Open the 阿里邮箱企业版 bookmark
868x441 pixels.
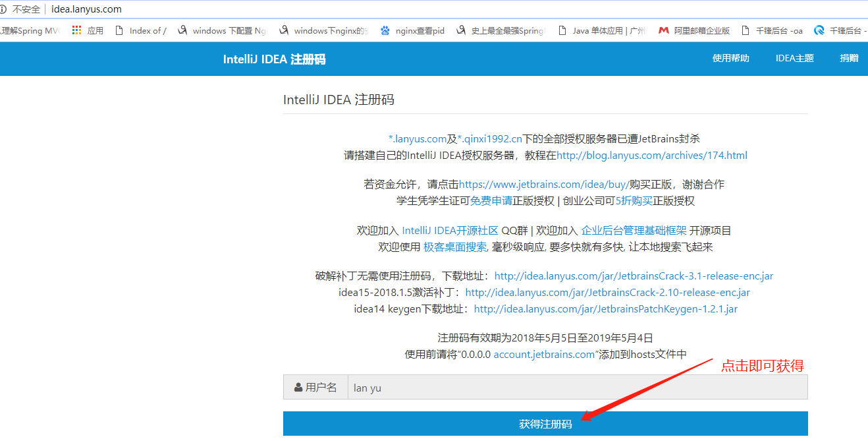coord(695,30)
